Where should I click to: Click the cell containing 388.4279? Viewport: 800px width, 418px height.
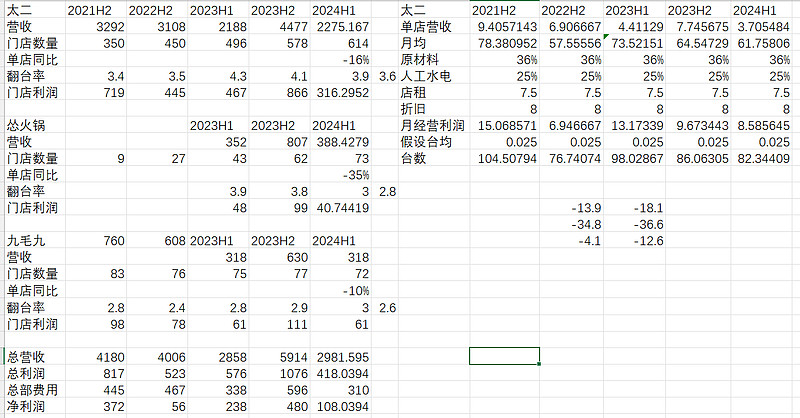(x=341, y=142)
